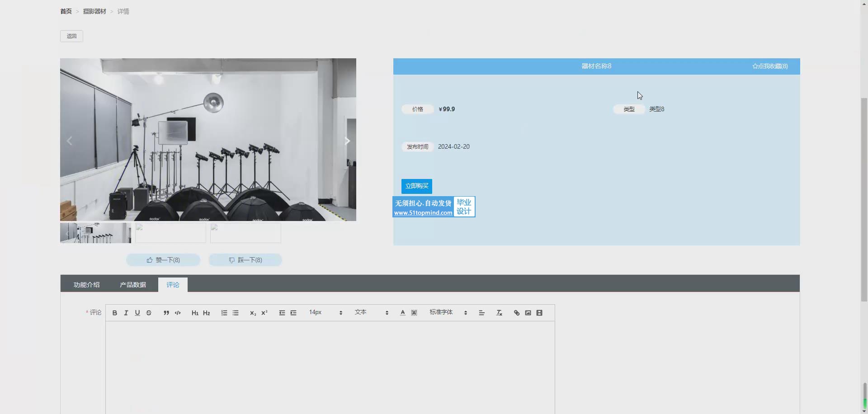The height and width of the screenshot is (414, 868).
Task: Toggle bold formatting in comment editor
Action: (x=115, y=313)
